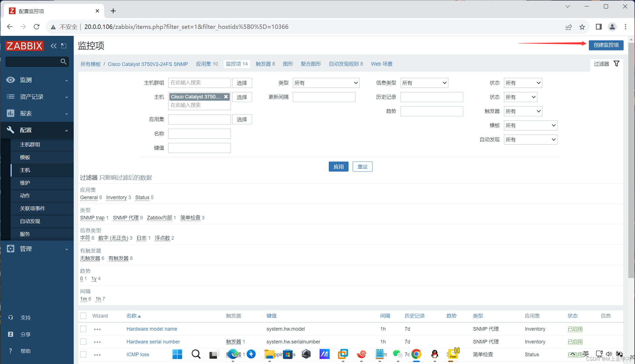Open Chrome three-dot menu
This screenshot has height=364, width=635.
(x=626, y=27)
